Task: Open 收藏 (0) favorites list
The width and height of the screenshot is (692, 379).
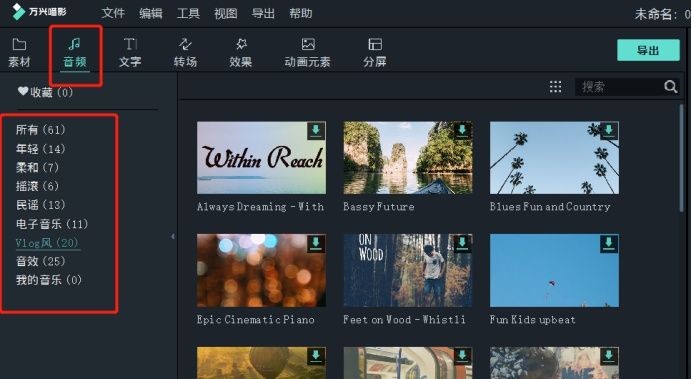Action: tap(45, 92)
